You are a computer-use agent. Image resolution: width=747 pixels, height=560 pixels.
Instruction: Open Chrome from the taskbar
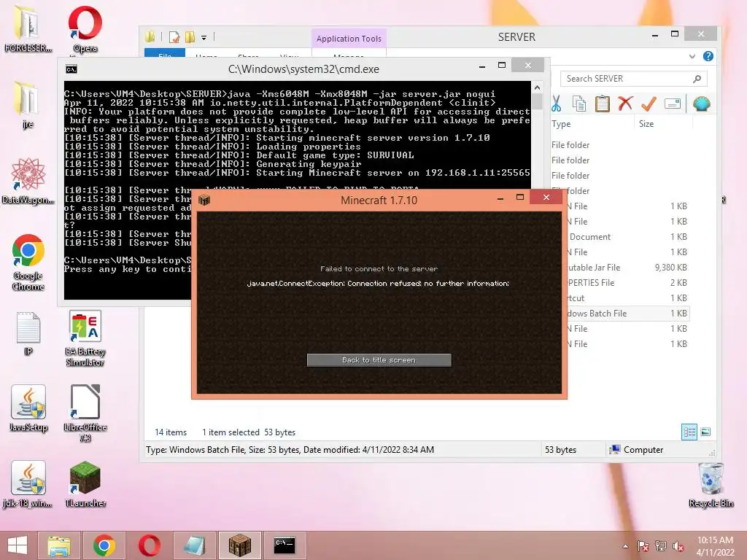click(104, 545)
